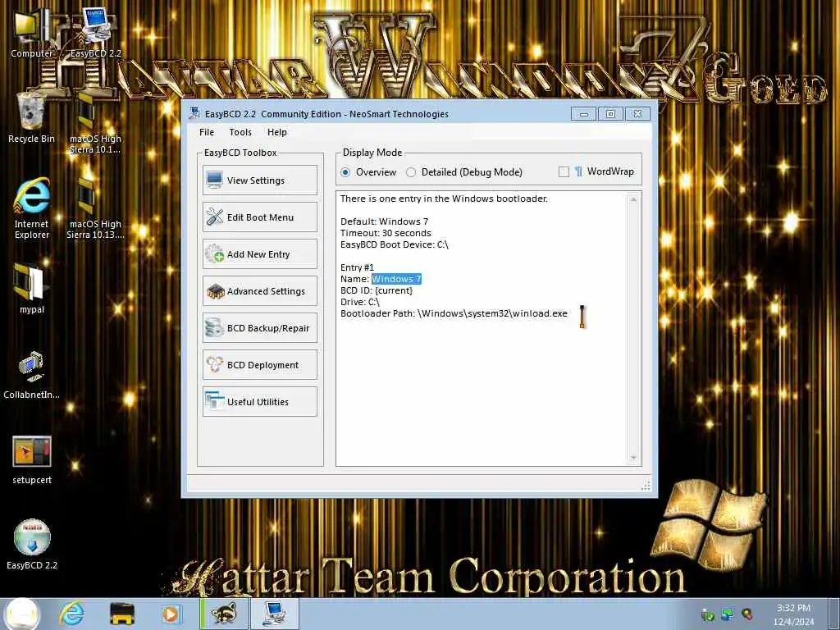Click the window resize grip in status bar
The width and height of the screenshot is (840, 630).
click(x=646, y=485)
